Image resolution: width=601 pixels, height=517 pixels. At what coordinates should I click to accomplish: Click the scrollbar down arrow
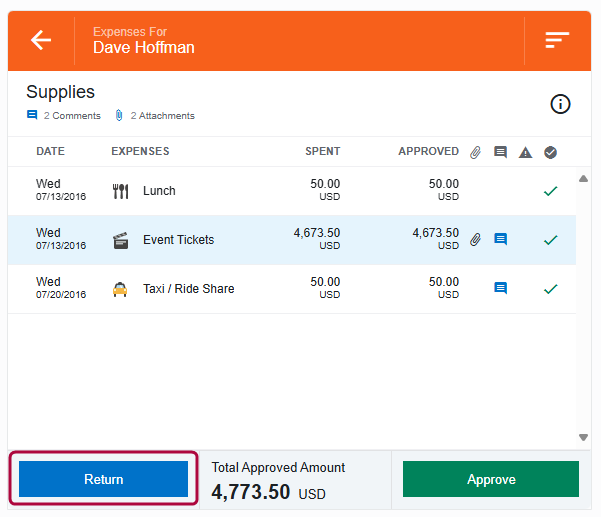pos(584,437)
